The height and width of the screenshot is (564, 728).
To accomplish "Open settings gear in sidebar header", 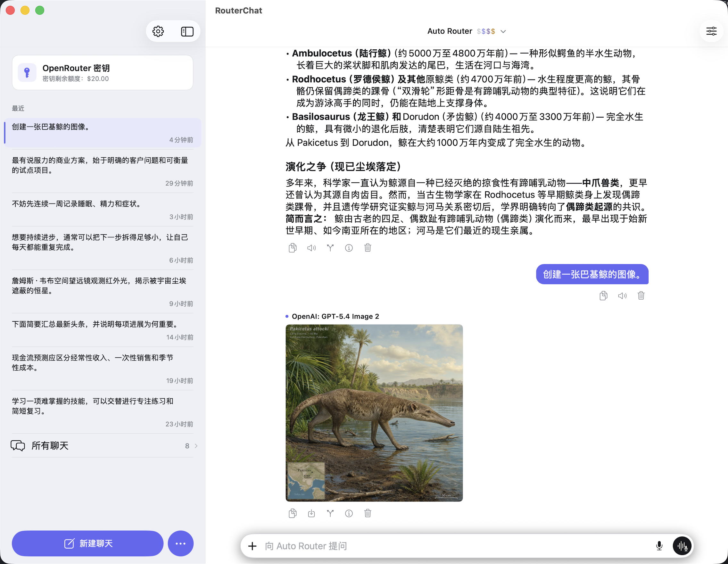I will [158, 31].
